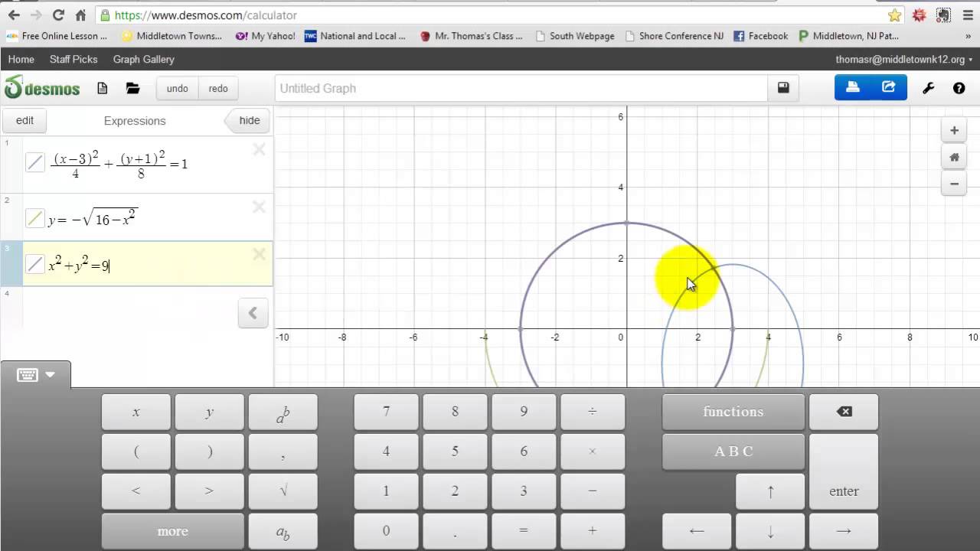Tap the more key on keypad
The image size is (980, 551).
(173, 531)
